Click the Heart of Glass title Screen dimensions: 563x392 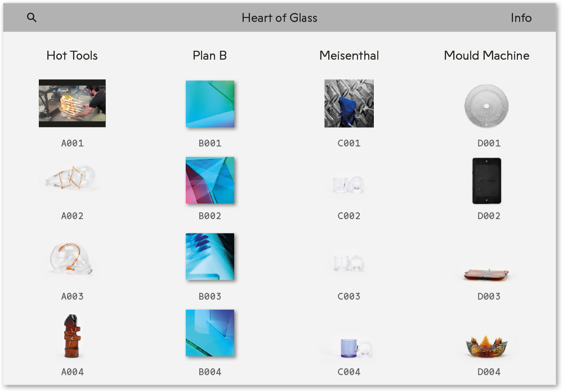pyautogui.click(x=279, y=17)
